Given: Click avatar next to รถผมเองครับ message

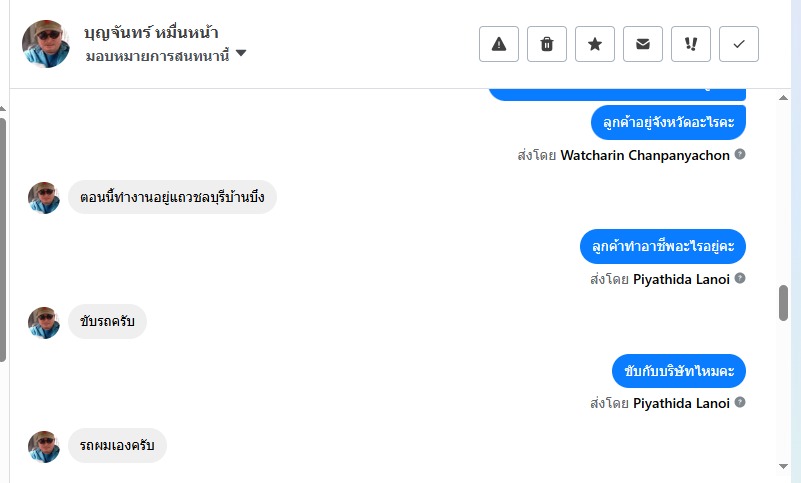Looking at the screenshot, I should [x=44, y=446].
